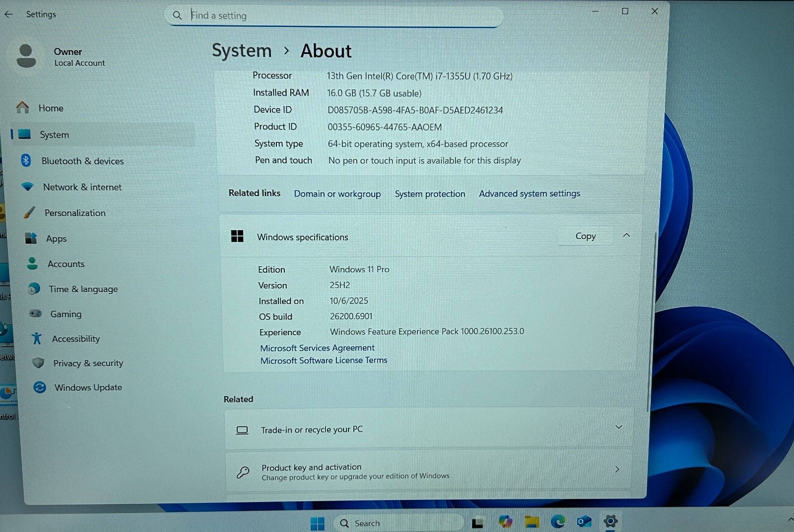
Task: Click the taskbar Search box
Action: click(x=398, y=523)
